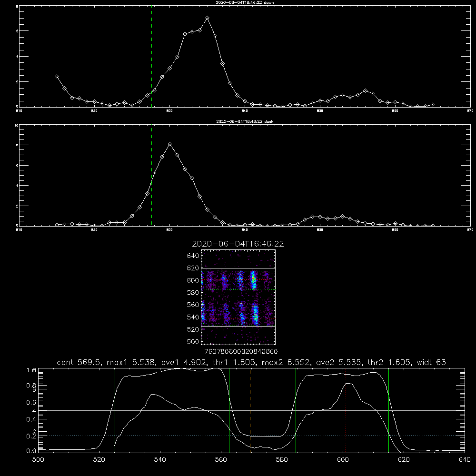The height and width of the screenshot is (476, 476).
Task: Click the 520 label on bottom plot x-axis
Action: tap(99, 460)
